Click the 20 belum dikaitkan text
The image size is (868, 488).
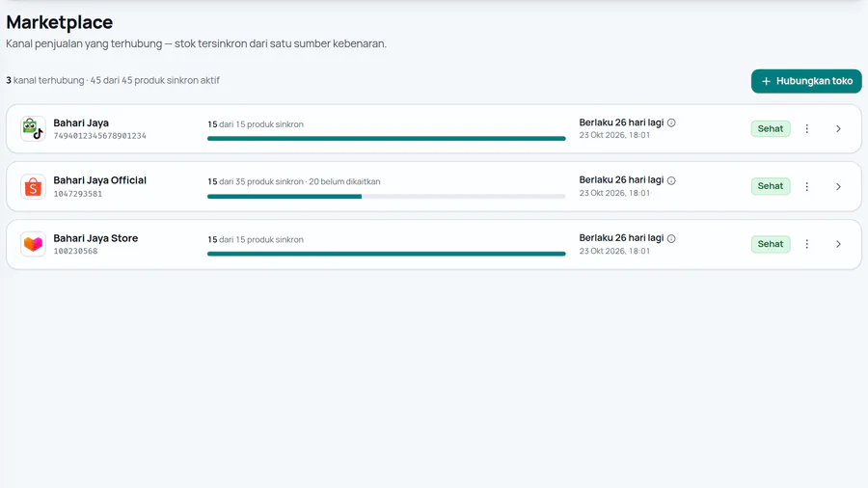[344, 181]
